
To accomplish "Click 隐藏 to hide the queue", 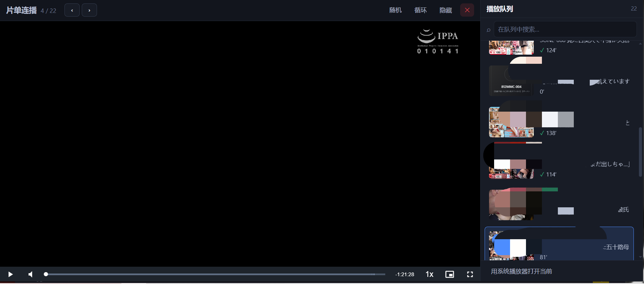I will [x=446, y=10].
